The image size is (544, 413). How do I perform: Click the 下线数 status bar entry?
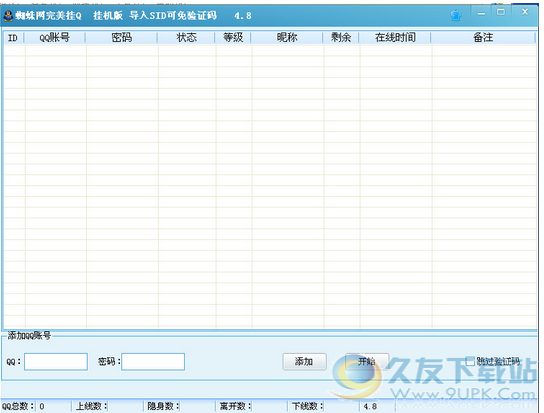click(x=307, y=406)
